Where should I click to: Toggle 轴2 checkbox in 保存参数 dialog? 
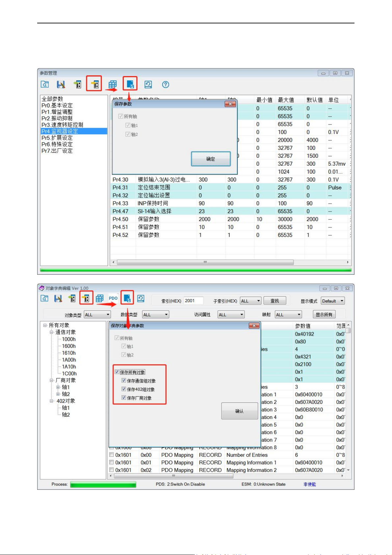pyautogui.click(x=128, y=134)
